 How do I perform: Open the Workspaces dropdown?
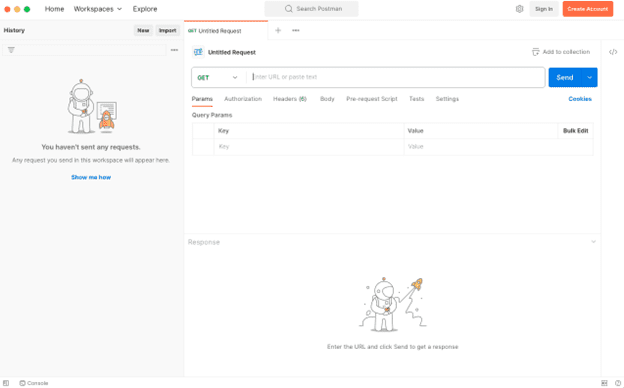[98, 9]
